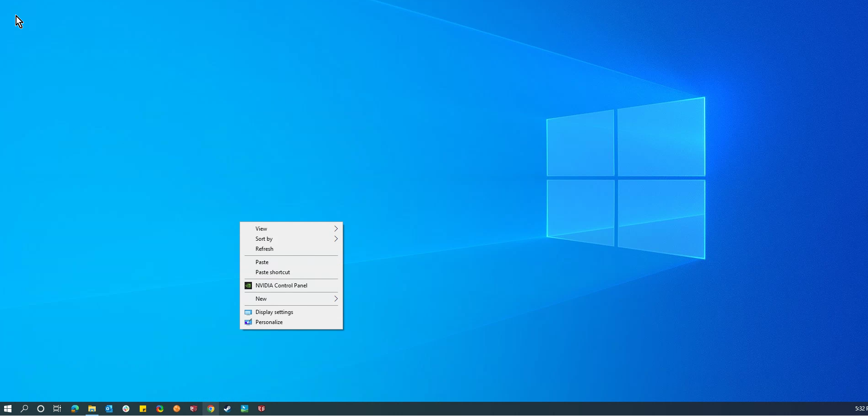The image size is (868, 416).
Task: Open the Windows Start menu
Action: pos(8,409)
